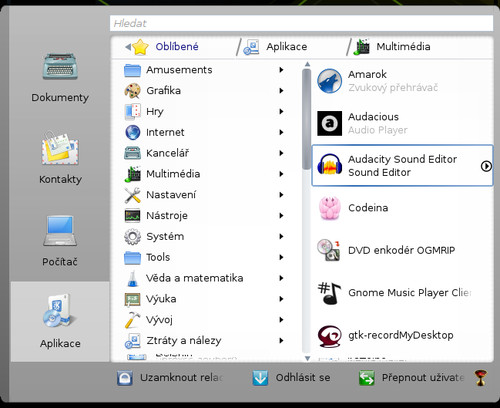The height and width of the screenshot is (408, 500).
Task: Expand the Nastavení submenu arrow
Action: (281, 195)
